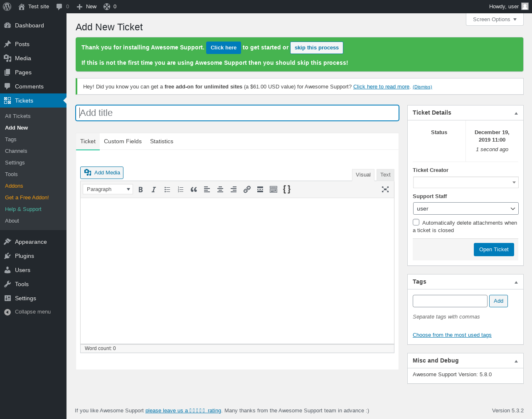Toggle italic formatting
Viewport: 532px width, 419px height.
click(x=154, y=189)
